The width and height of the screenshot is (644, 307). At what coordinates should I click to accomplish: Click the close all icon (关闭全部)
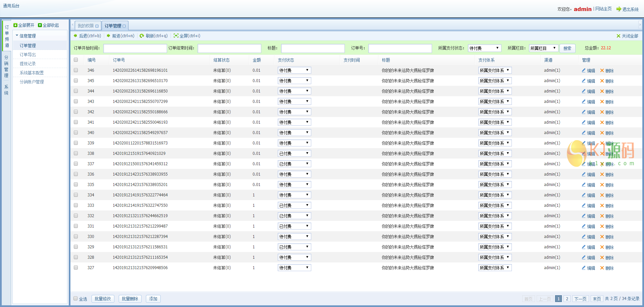(619, 36)
